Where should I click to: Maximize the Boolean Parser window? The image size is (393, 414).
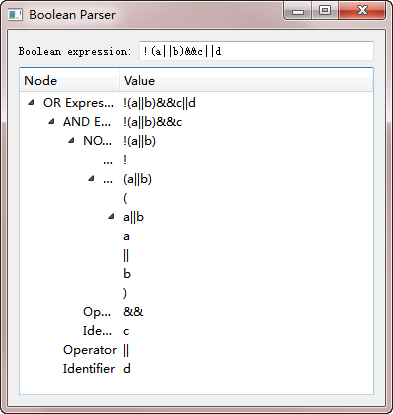point(325,11)
